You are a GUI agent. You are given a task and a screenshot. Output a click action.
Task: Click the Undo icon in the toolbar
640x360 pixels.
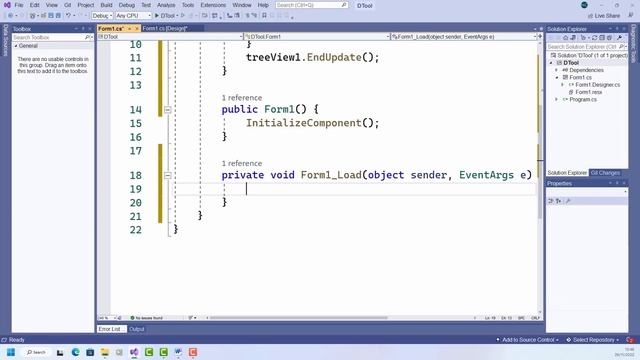point(69,16)
